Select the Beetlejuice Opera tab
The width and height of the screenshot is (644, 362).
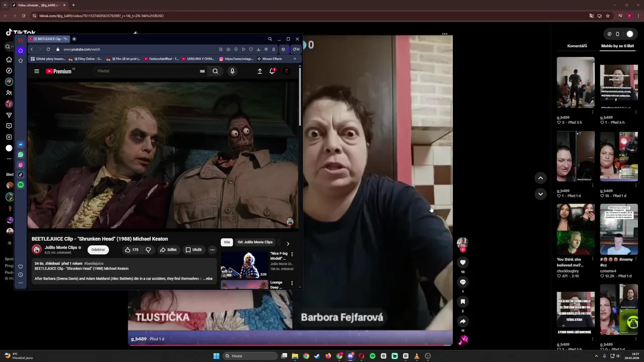[48, 39]
